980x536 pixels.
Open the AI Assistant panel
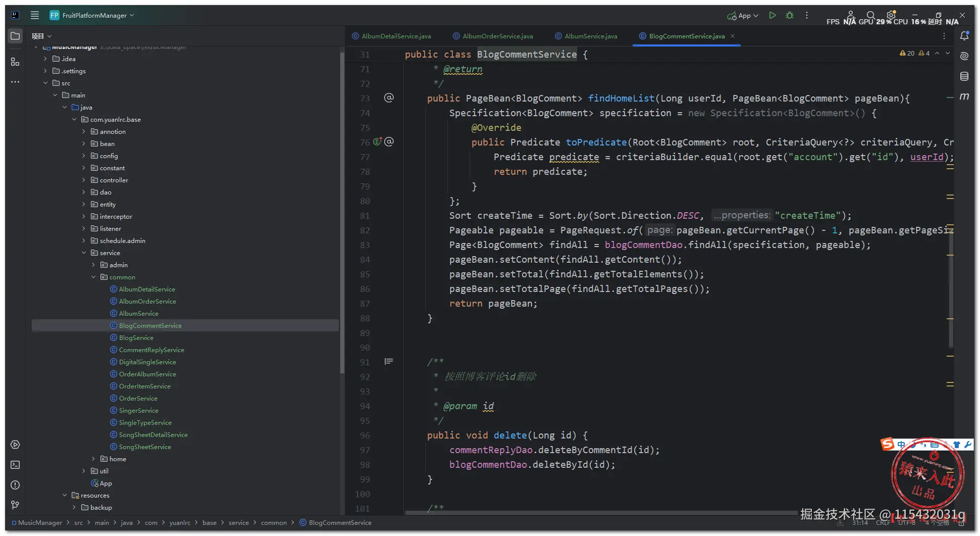[964, 56]
